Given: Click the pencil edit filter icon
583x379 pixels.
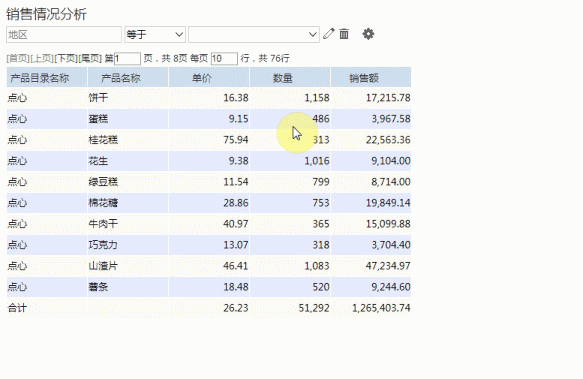Looking at the screenshot, I should tap(329, 34).
